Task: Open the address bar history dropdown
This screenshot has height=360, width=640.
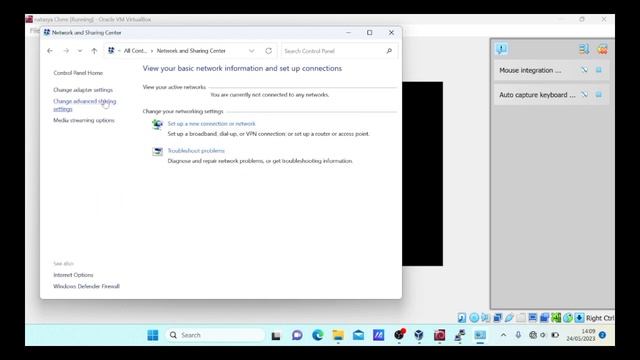Action: tap(251, 51)
